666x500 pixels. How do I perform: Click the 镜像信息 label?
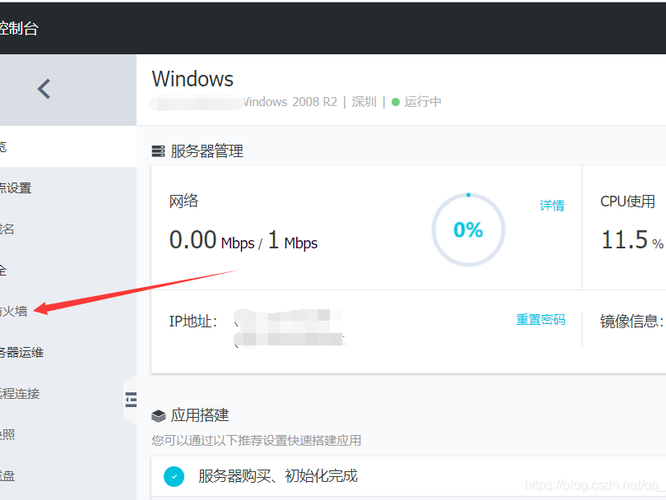coord(631,321)
